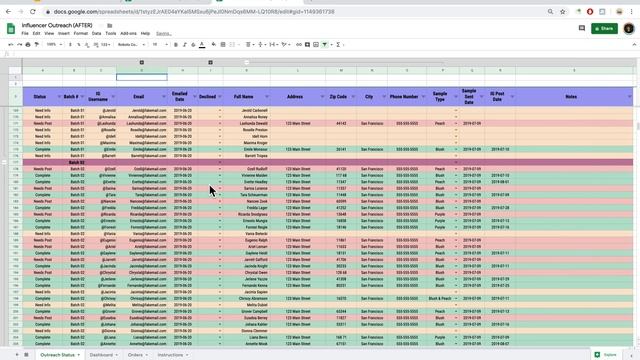The image size is (640, 360).
Task: Select the Paint format tool
Action: click(36, 44)
